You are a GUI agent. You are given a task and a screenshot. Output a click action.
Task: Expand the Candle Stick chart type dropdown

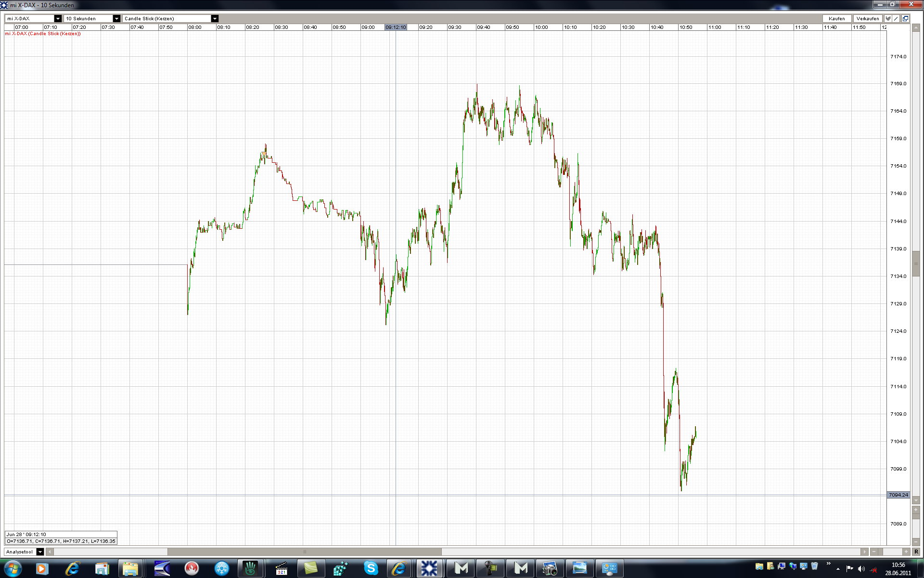pos(215,18)
